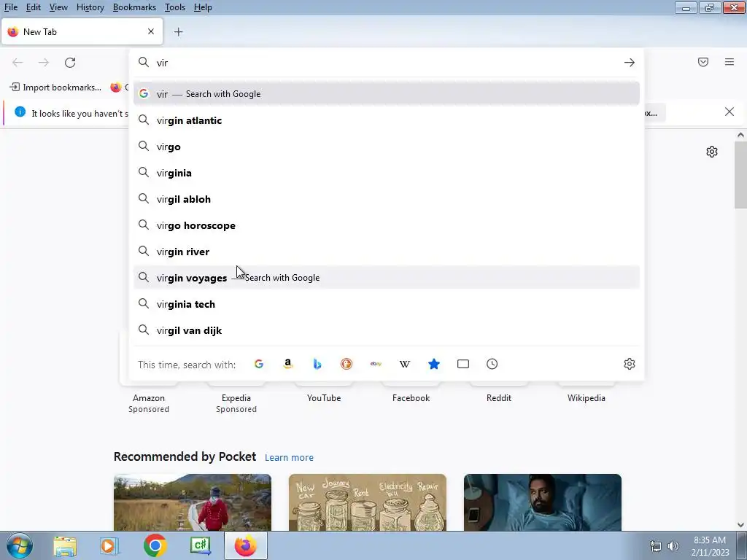Choose the 'virginia' suggestion
This screenshot has width=747, height=560.
click(x=387, y=173)
